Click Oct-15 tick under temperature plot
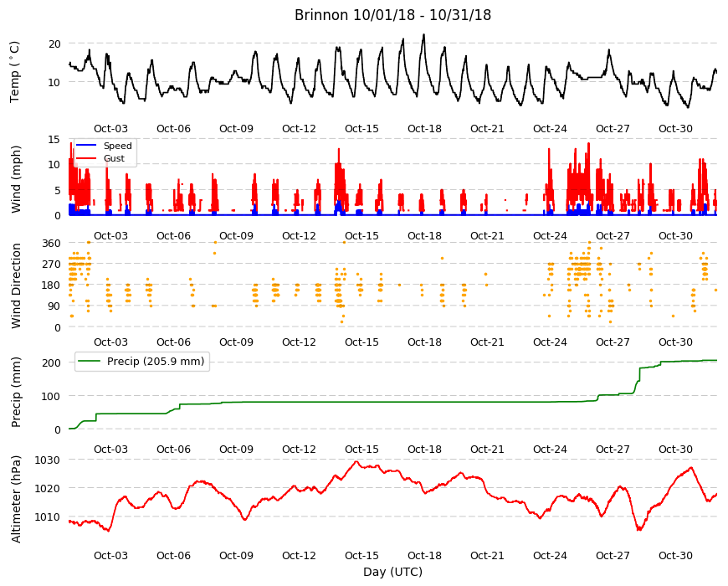Image resolution: width=728 pixels, height=586 pixels. coord(361,129)
